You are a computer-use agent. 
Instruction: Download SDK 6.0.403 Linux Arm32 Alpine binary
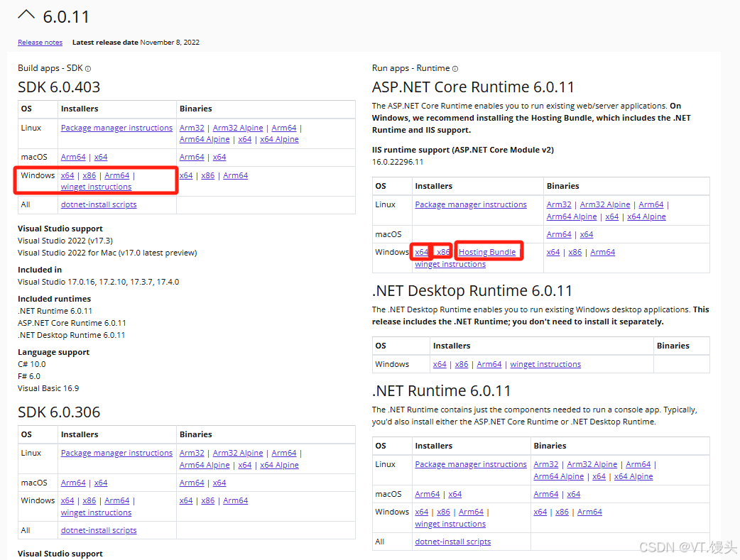point(238,128)
